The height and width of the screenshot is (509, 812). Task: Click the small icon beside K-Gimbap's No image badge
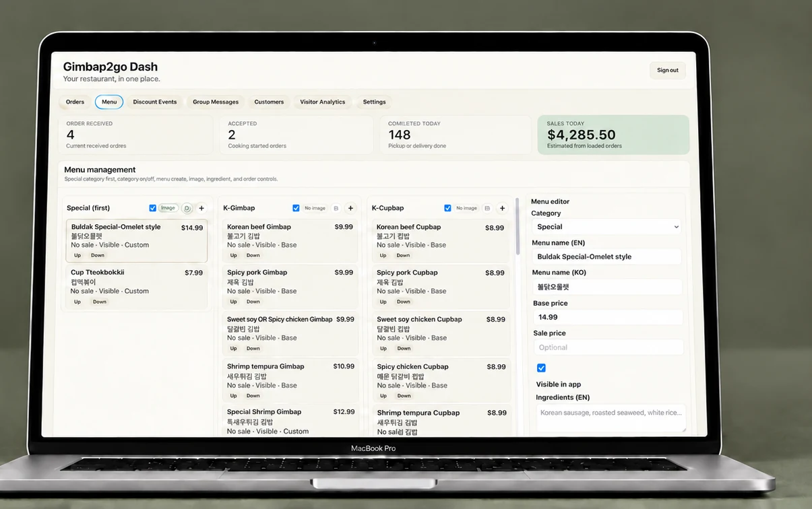336,208
